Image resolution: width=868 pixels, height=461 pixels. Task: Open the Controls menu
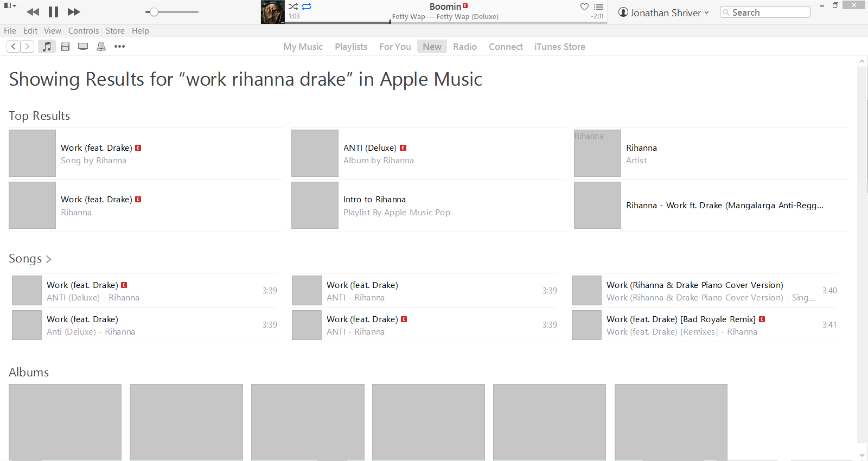point(84,31)
